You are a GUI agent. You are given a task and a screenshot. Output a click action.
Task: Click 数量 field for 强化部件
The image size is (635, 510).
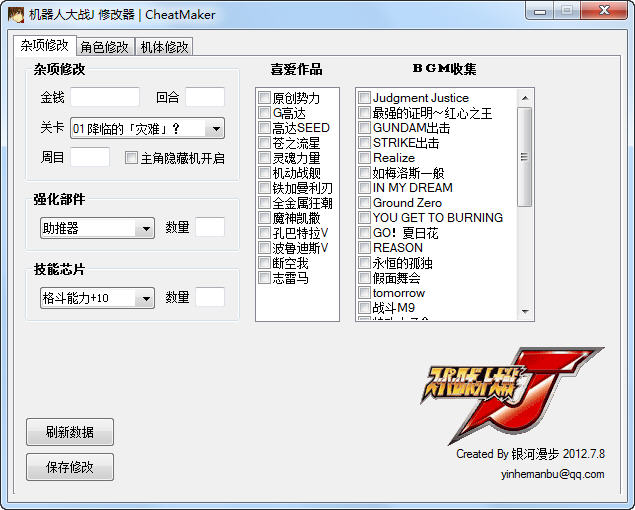click(210, 227)
